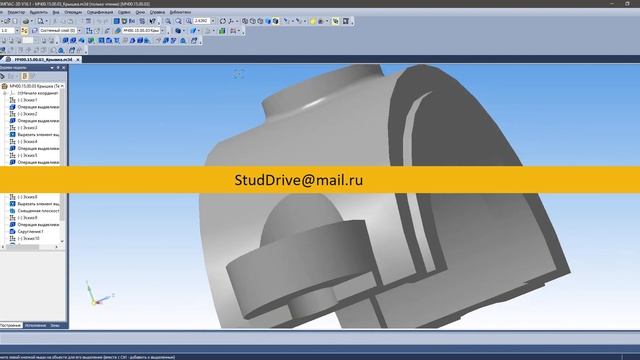Close the model tree panel
This screenshot has width=640, height=360.
coord(64,67)
